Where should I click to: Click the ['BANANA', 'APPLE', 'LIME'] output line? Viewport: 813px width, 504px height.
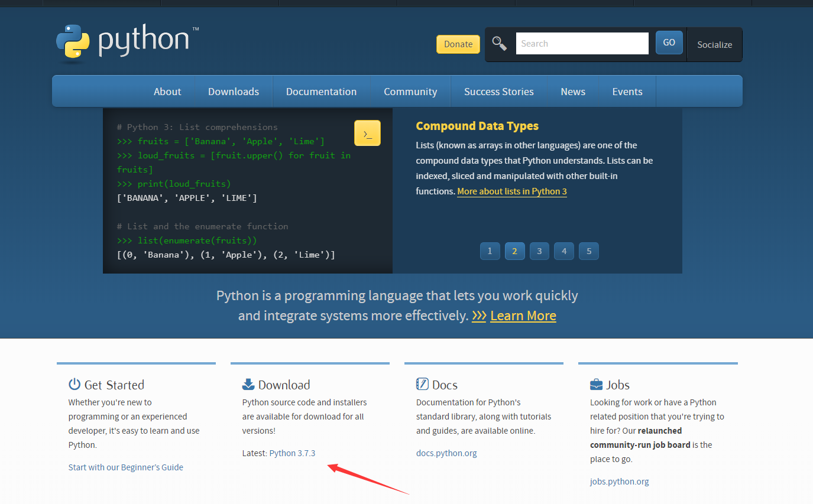point(187,198)
